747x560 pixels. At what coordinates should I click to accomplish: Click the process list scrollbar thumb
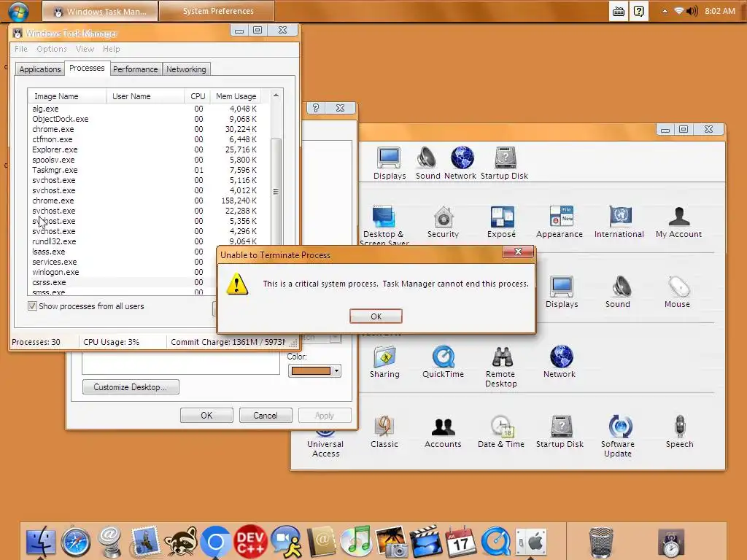[276, 192]
